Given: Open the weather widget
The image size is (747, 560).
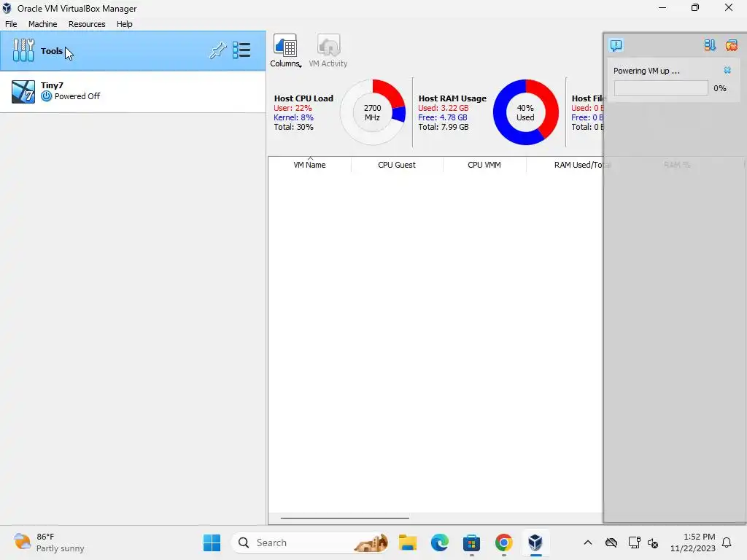Looking at the screenshot, I should [x=49, y=542].
